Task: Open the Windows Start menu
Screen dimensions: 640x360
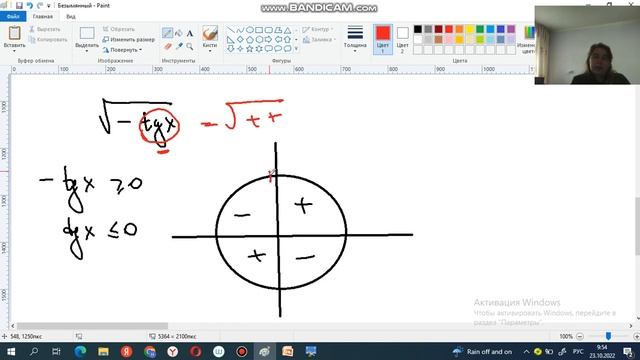Action: pos(11,351)
